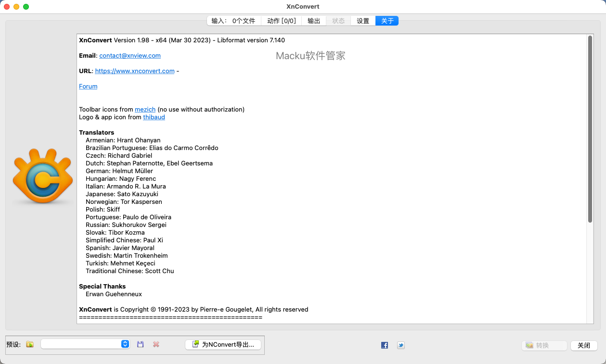Click the XnConvert orange logo
The height and width of the screenshot is (364, 606).
pos(43,176)
